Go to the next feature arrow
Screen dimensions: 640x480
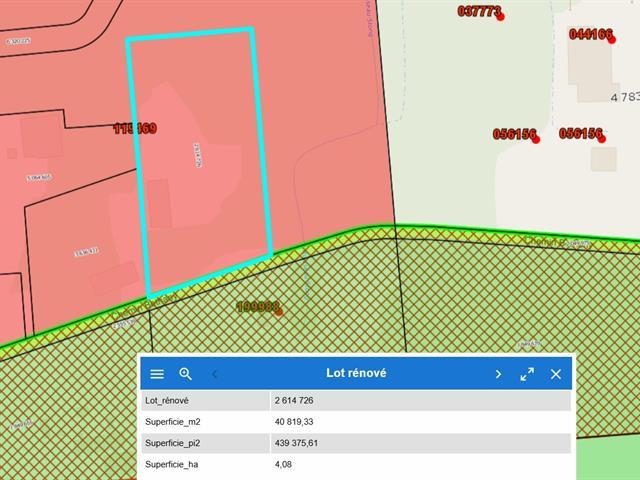pyautogui.click(x=498, y=374)
